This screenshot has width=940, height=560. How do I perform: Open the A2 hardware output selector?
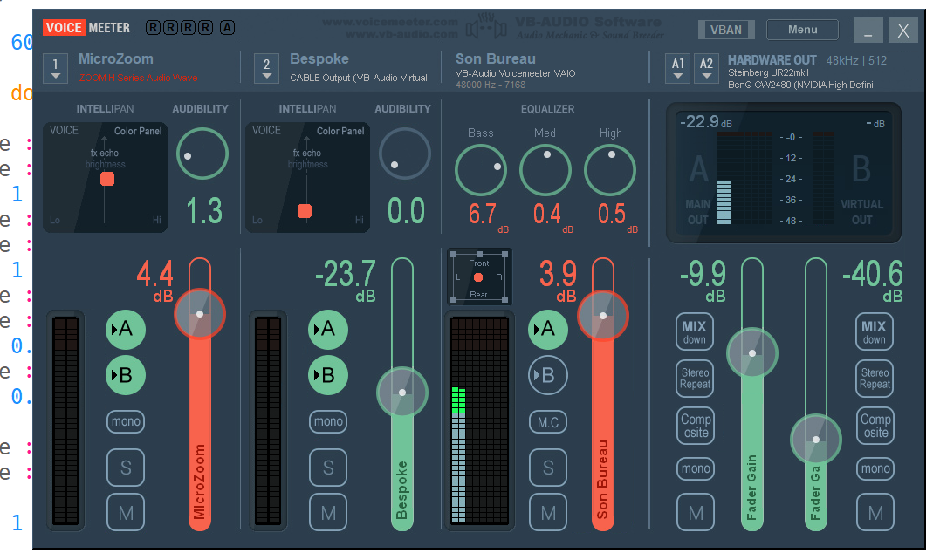(x=707, y=68)
